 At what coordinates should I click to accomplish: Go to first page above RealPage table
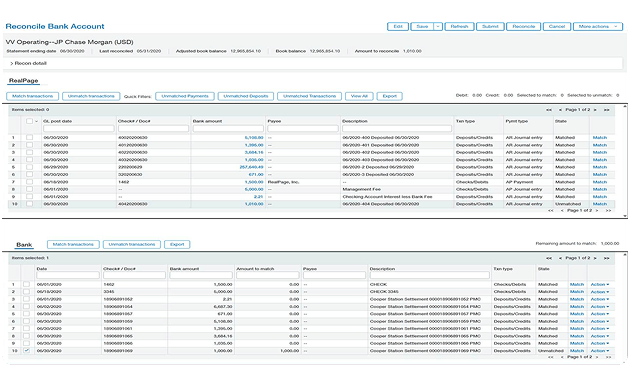[x=549, y=110]
